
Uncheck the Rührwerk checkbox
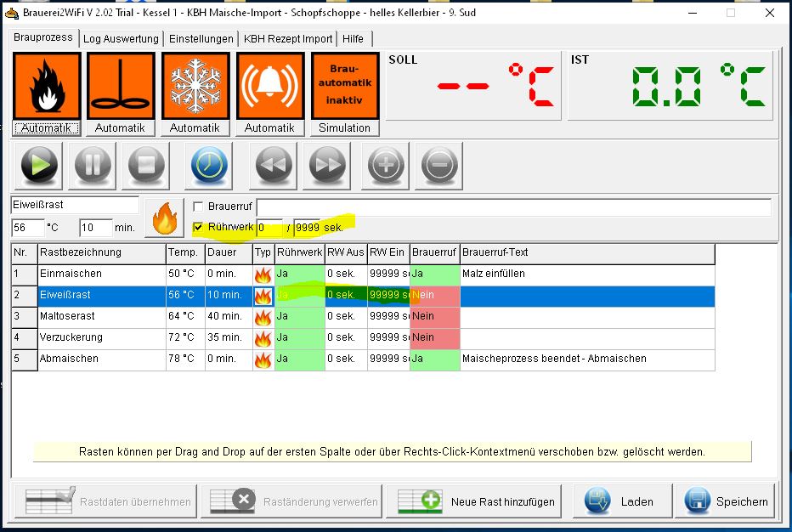point(199,228)
